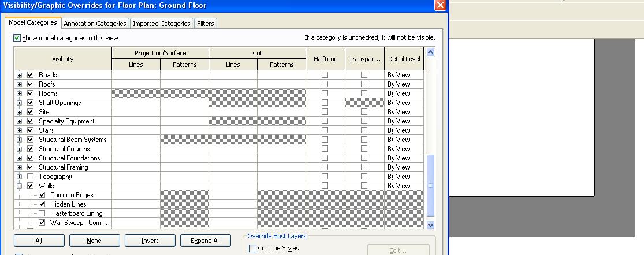
Task: Enable Halftone for the Roofs row
Action: 325,84
